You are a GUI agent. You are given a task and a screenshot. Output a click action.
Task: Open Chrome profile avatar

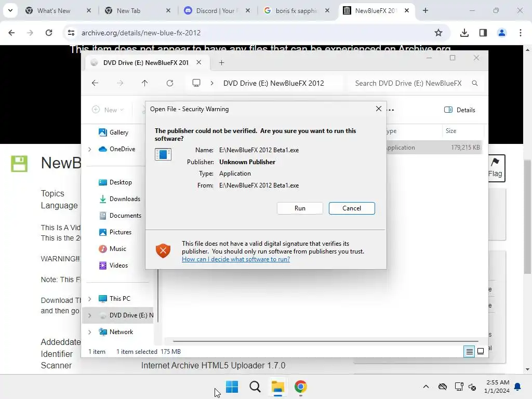502,33
